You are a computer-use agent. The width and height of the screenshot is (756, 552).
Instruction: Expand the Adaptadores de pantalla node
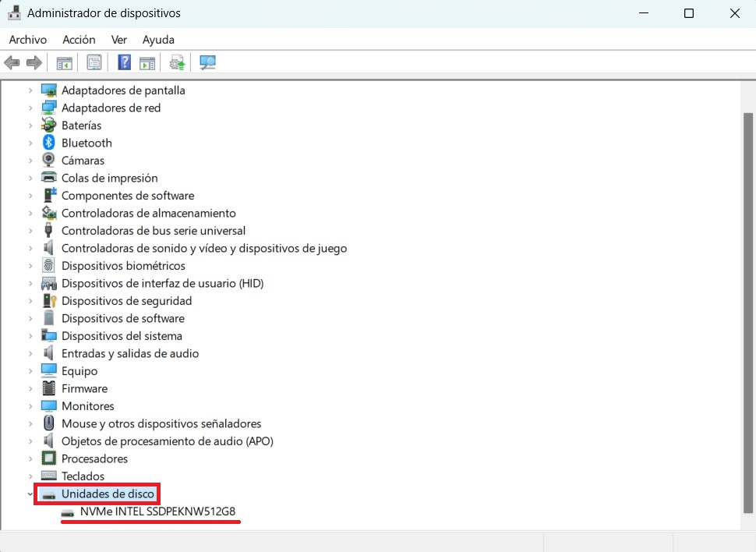pyautogui.click(x=30, y=90)
